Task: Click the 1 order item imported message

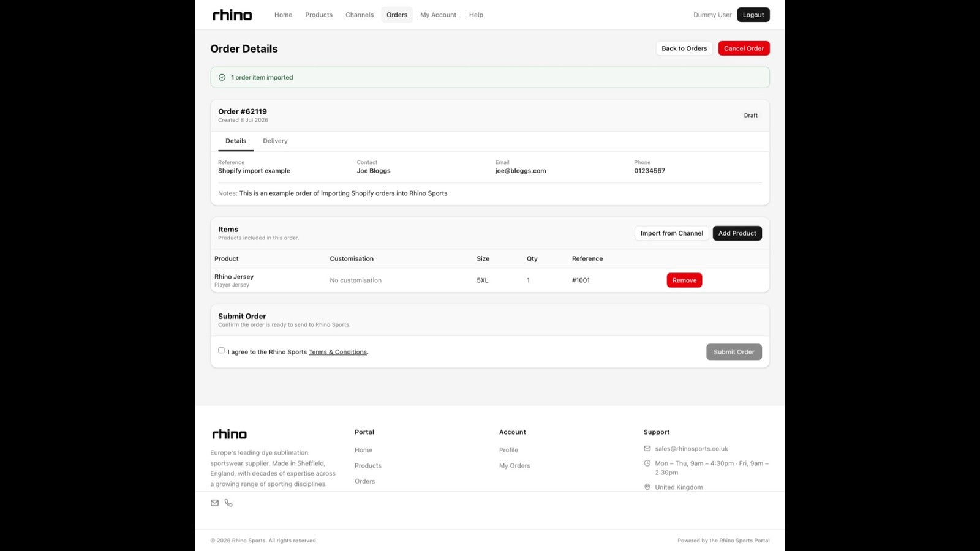Action: point(262,77)
